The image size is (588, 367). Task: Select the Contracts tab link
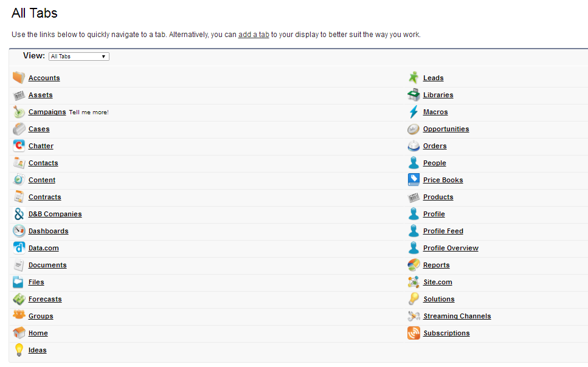click(45, 197)
